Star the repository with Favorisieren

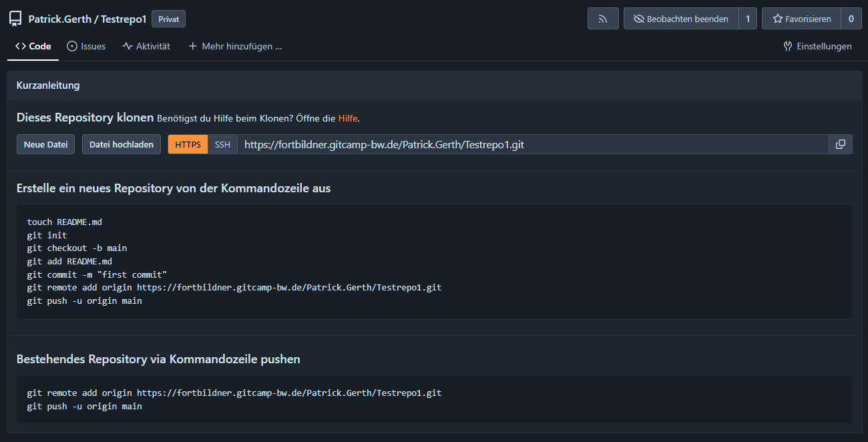coord(801,19)
